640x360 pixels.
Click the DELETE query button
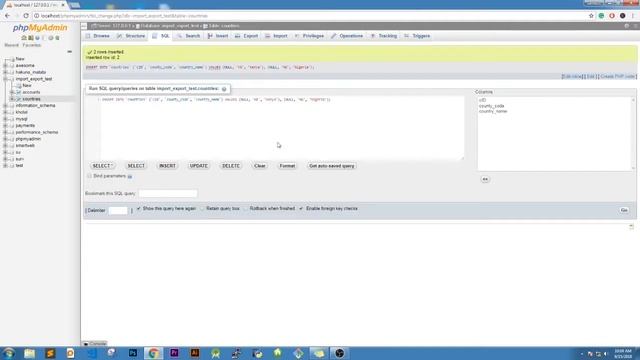coord(231,166)
